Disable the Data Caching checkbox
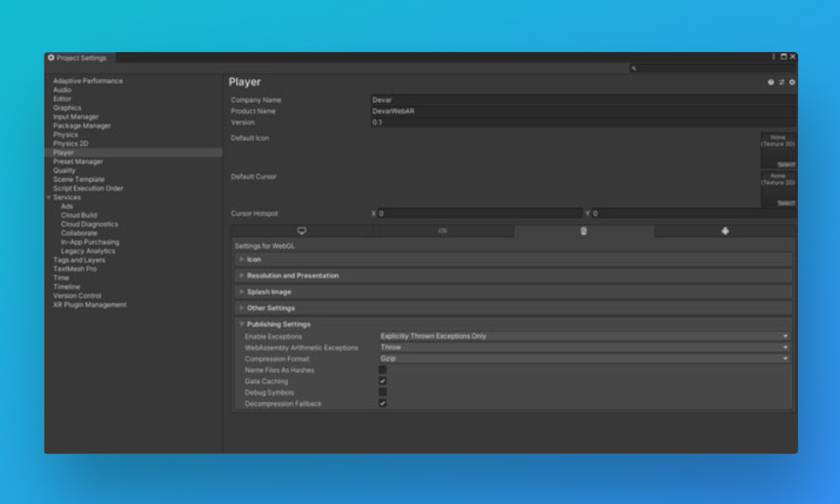 click(x=382, y=381)
